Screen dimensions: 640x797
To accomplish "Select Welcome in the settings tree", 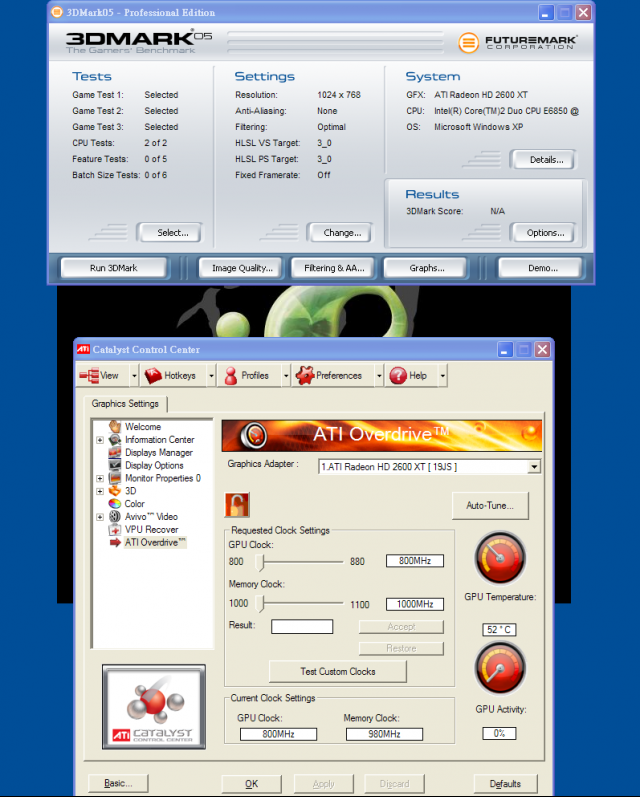I will pos(143,426).
